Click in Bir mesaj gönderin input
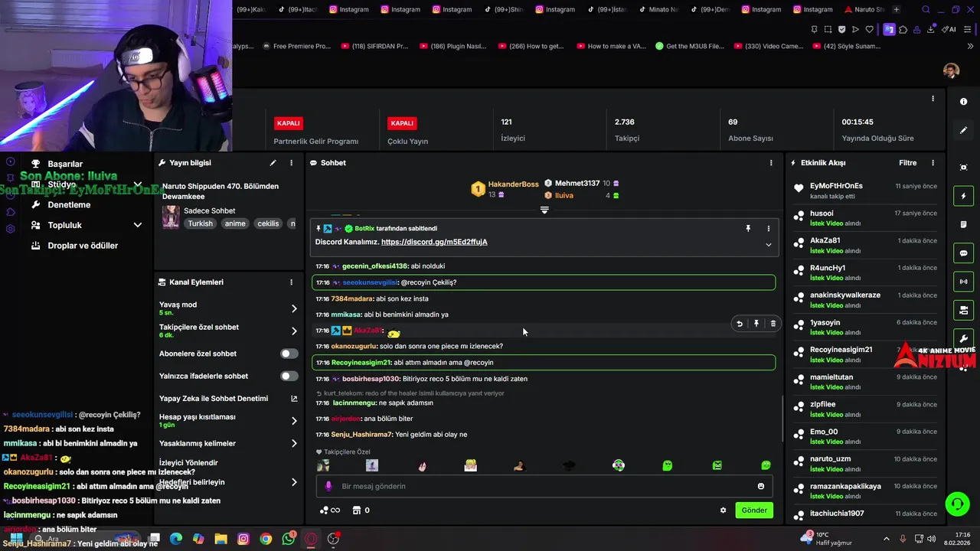 pyautogui.click(x=544, y=486)
